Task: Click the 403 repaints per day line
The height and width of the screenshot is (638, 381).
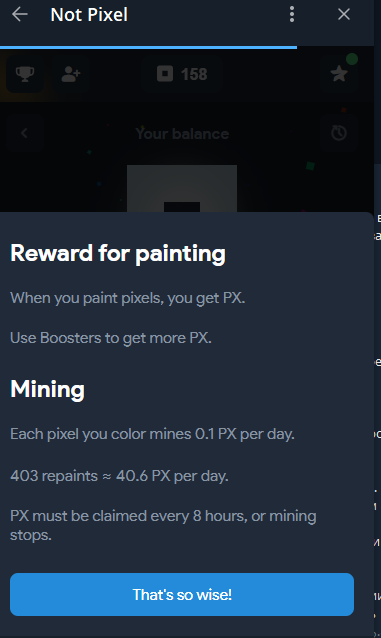Action: [119, 476]
